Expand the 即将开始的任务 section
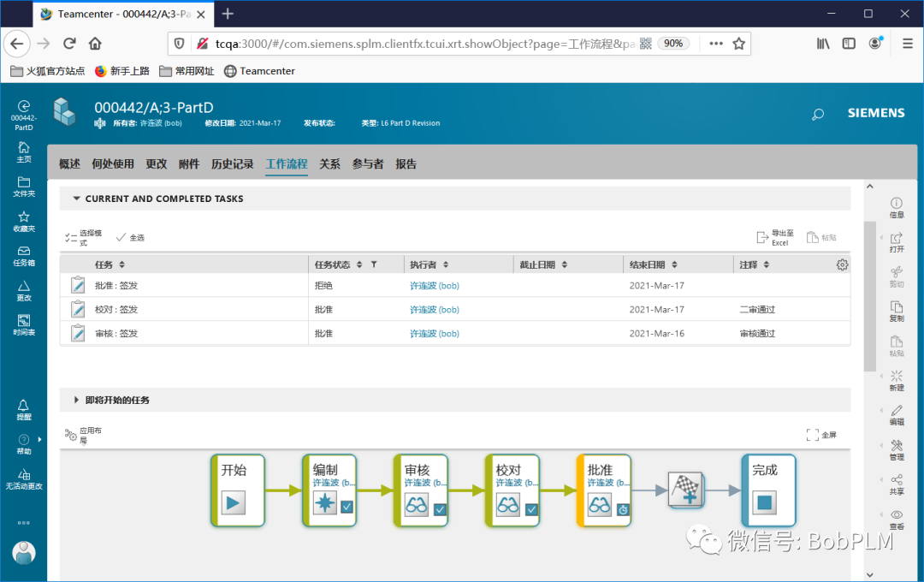924x582 pixels. click(x=76, y=400)
